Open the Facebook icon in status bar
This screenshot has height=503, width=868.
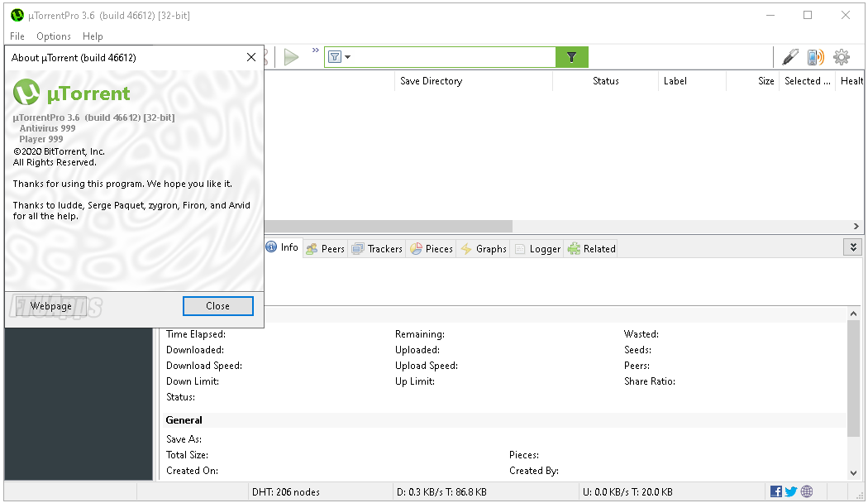coord(776,491)
